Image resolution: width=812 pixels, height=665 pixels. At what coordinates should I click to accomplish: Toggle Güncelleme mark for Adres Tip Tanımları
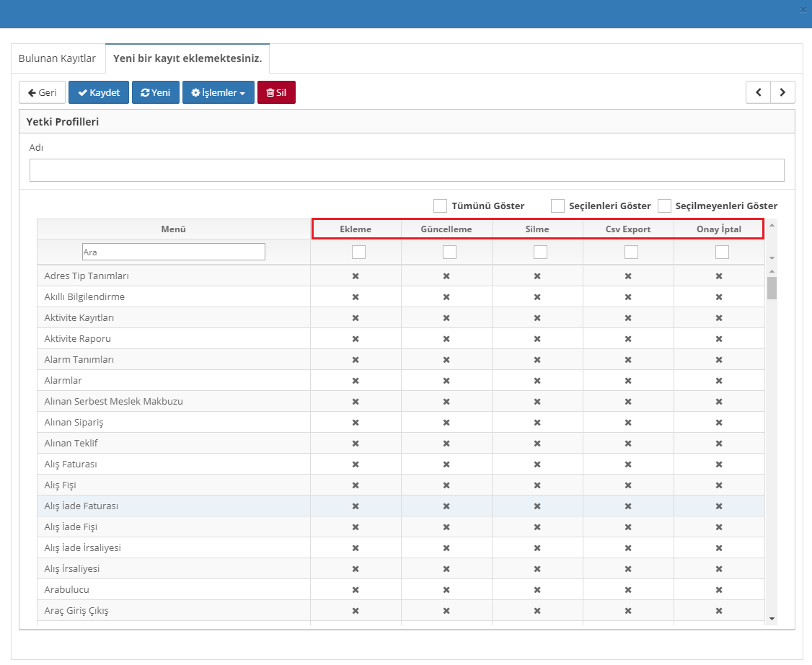click(x=446, y=276)
